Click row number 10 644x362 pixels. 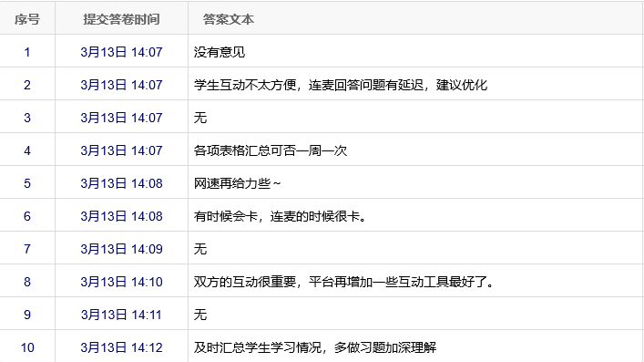point(27,348)
